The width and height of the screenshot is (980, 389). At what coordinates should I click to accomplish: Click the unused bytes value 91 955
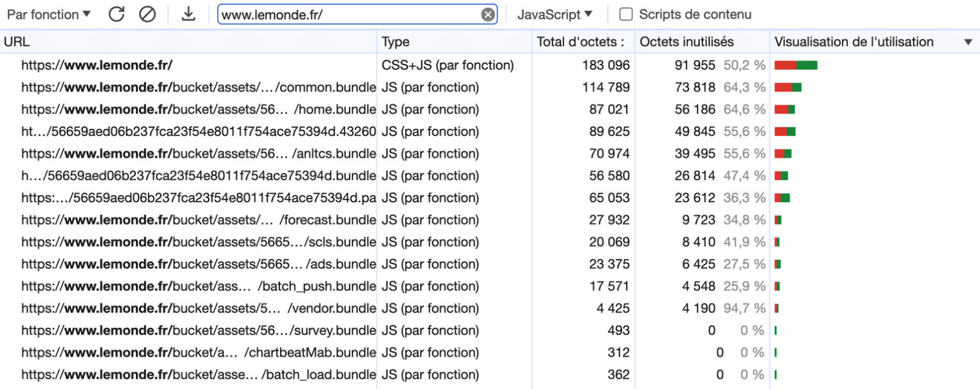click(695, 65)
